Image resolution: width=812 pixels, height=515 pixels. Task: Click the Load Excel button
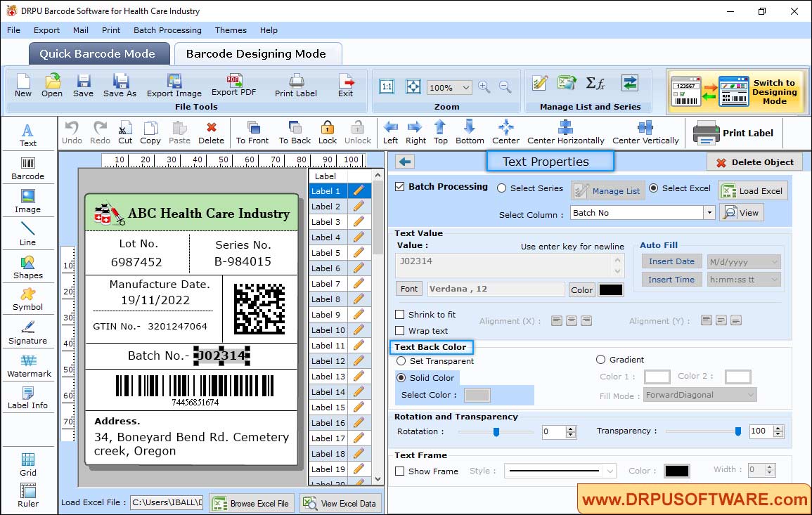click(753, 190)
